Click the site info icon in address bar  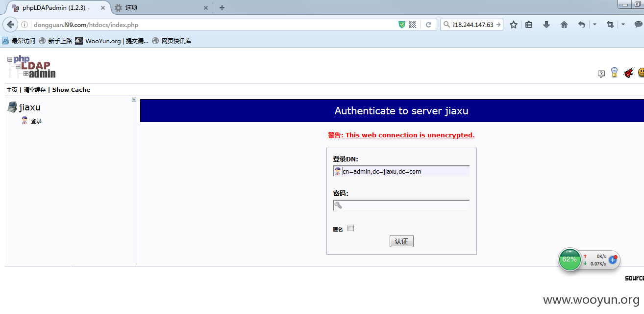click(x=25, y=25)
